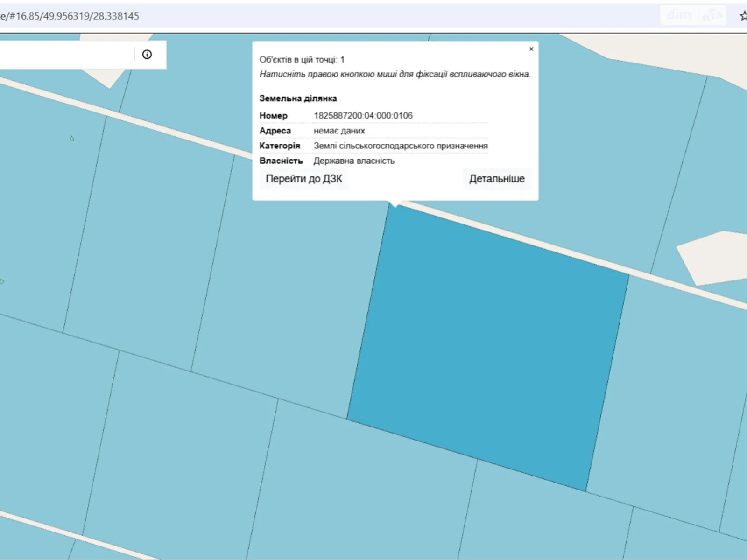Focus the map search input field
This screenshot has height=560, width=747.
65,55
